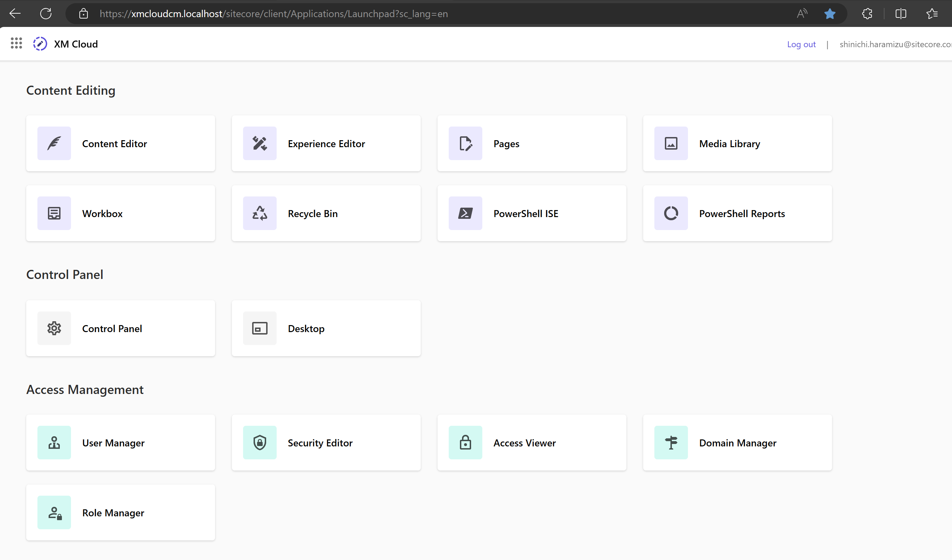Log out of XM Cloud
The width and height of the screenshot is (952, 560).
point(801,44)
